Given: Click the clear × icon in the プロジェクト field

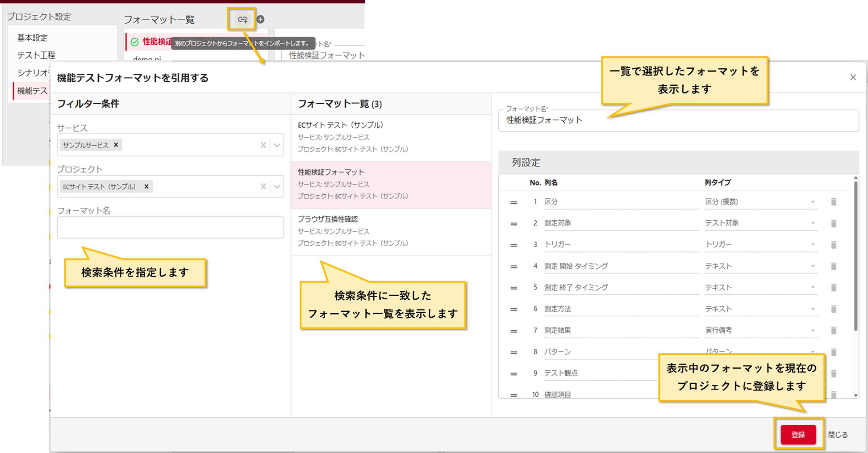Looking at the screenshot, I should 263,186.
